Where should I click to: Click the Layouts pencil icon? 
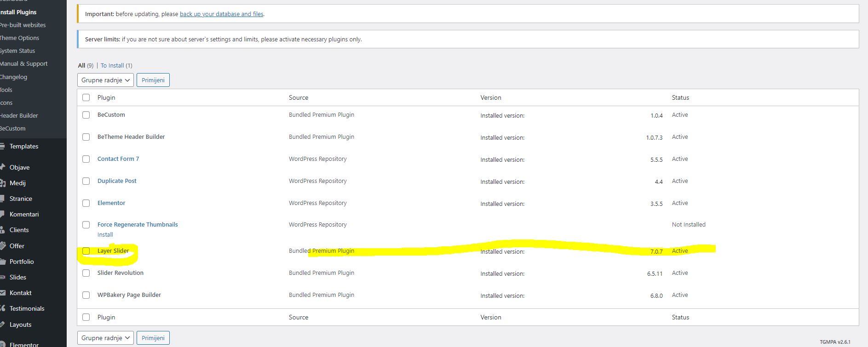tap(2, 324)
